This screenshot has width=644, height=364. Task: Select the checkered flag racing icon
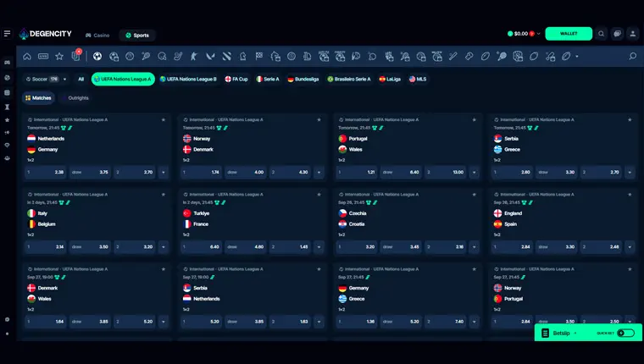pos(258,56)
